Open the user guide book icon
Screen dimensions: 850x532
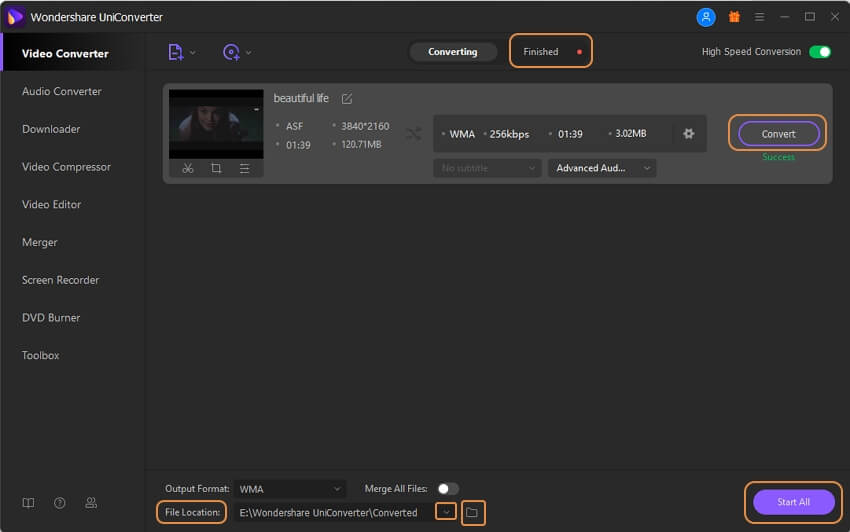click(x=28, y=503)
